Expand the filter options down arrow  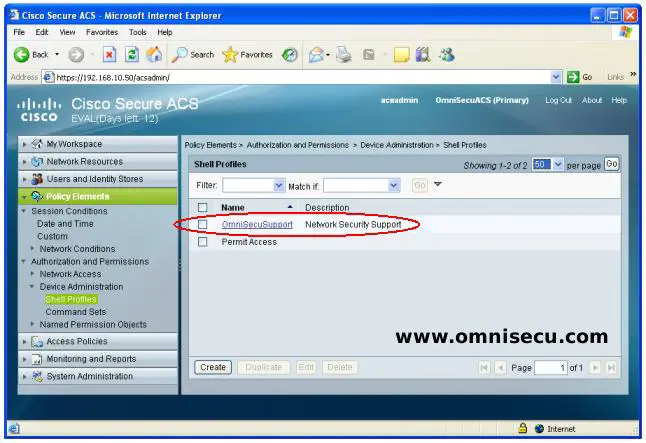(x=438, y=184)
